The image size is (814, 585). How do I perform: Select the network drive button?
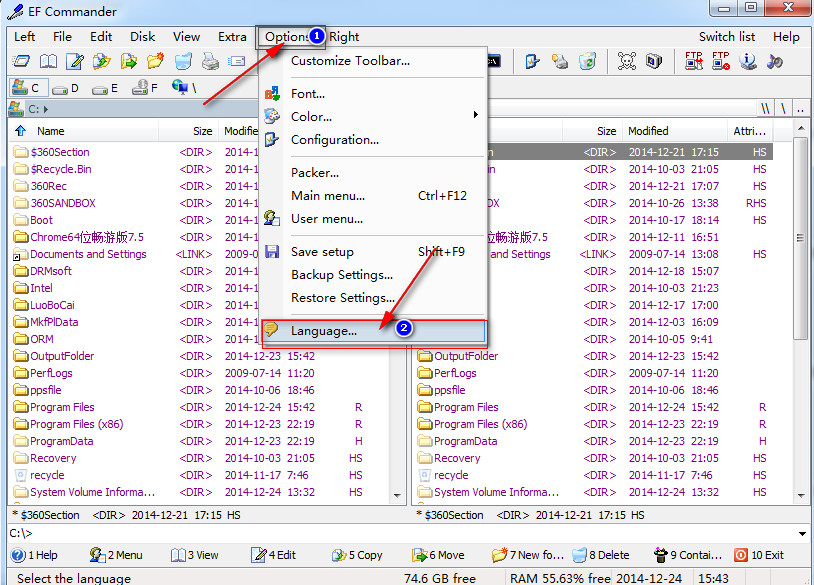(183, 88)
